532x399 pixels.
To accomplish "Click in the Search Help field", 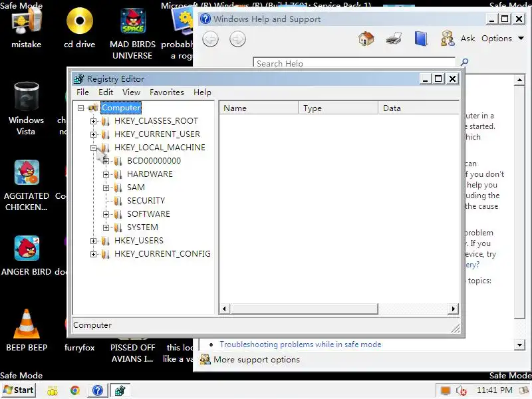I will [354, 63].
